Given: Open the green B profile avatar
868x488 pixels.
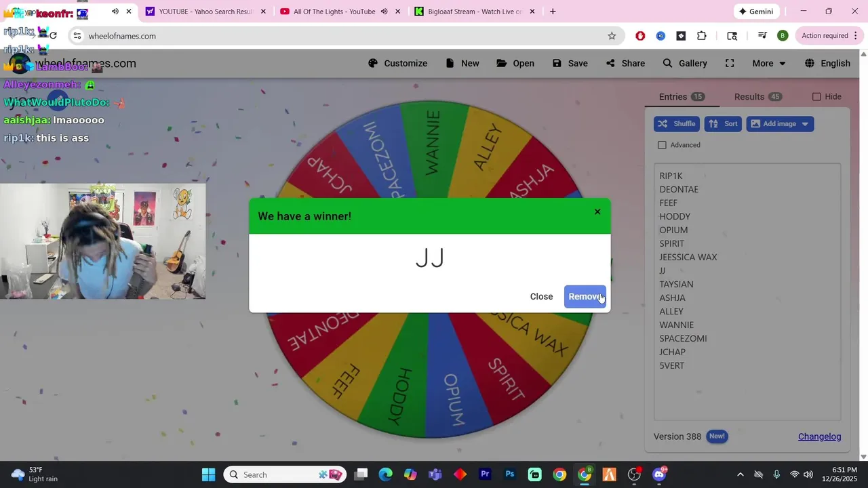Looking at the screenshot, I should pyautogui.click(x=783, y=36).
